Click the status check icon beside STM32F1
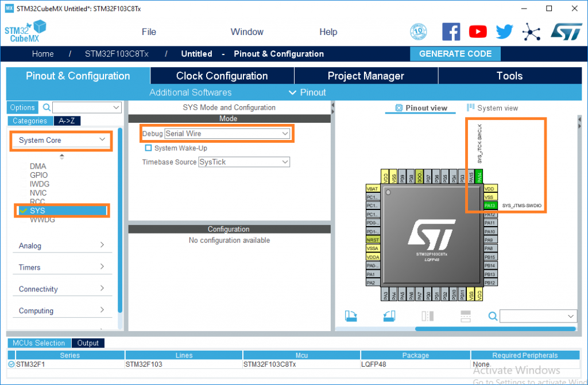Screen dimensions: 588x385 (x=11, y=364)
